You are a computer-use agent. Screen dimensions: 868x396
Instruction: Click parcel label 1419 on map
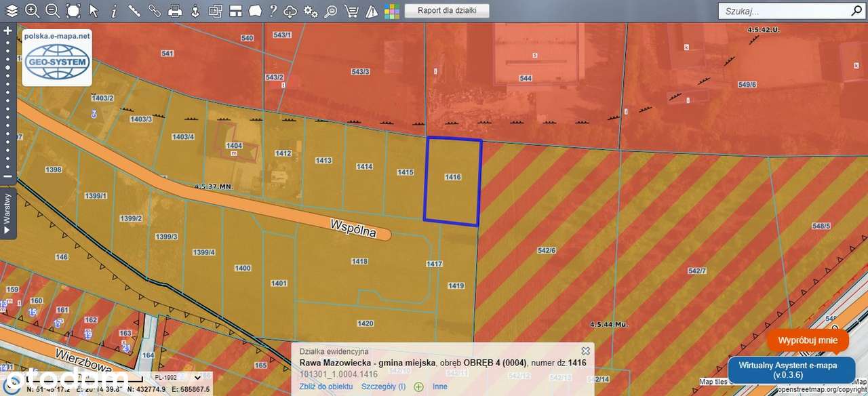[456, 285]
